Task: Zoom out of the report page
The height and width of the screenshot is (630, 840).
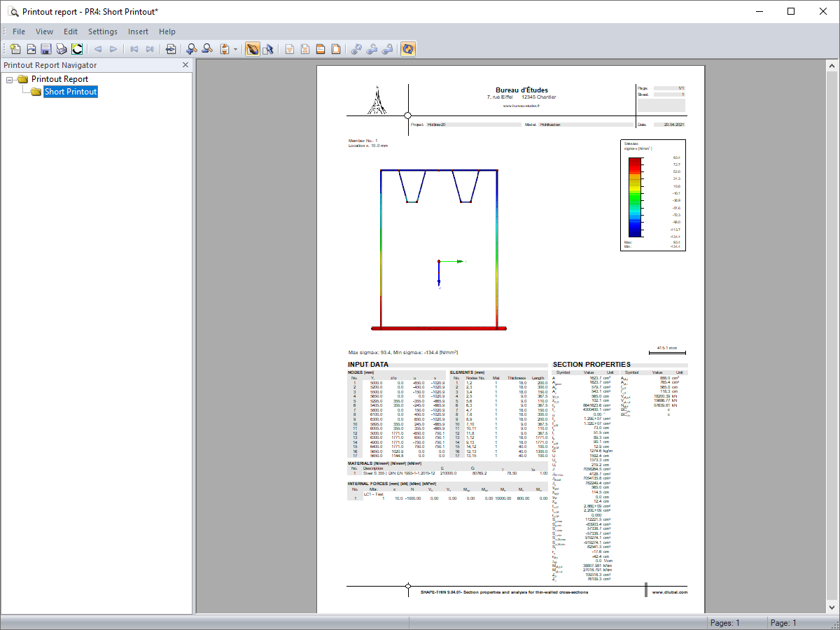Action: tap(206, 49)
